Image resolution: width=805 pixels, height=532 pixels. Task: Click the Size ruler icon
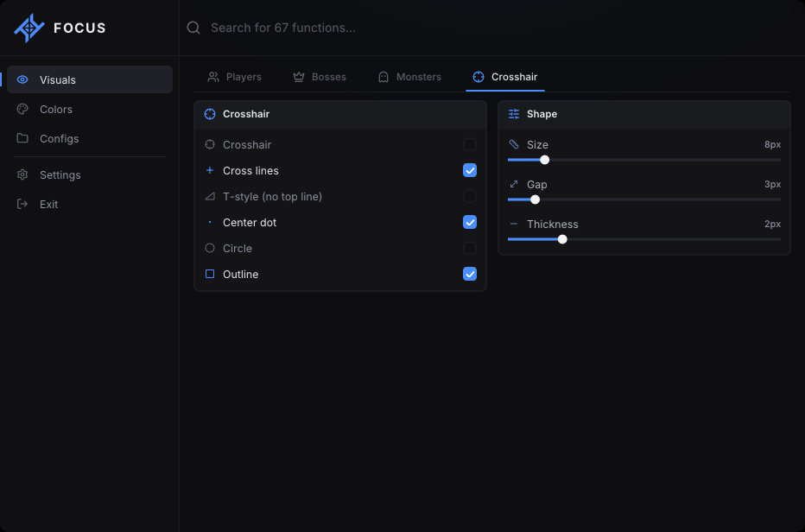(514, 144)
